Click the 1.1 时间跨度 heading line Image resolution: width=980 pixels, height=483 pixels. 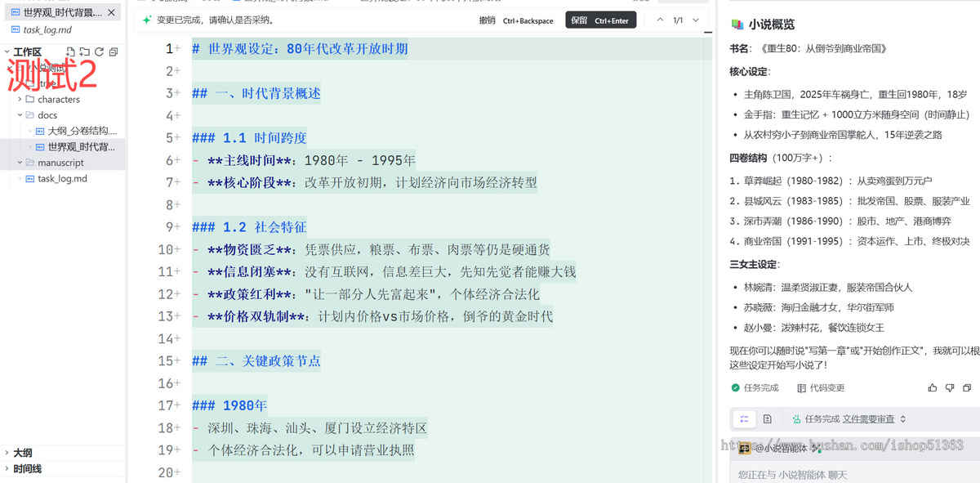coord(249,138)
